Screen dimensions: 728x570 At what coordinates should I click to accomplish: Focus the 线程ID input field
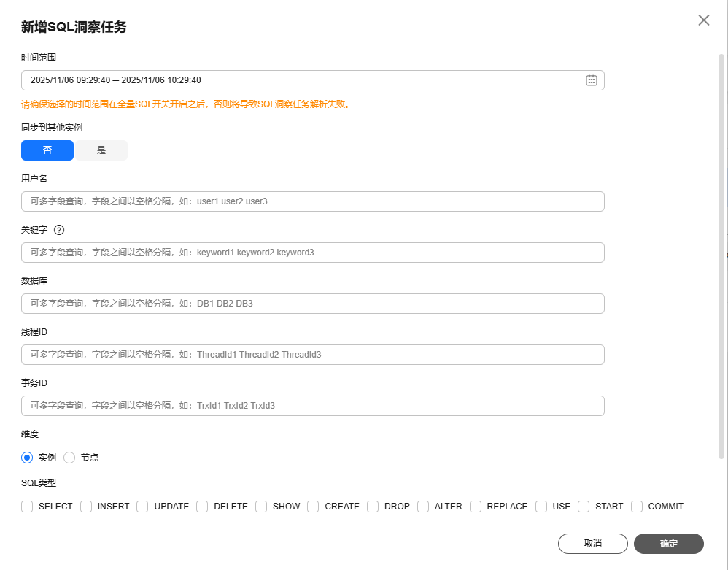coord(312,355)
